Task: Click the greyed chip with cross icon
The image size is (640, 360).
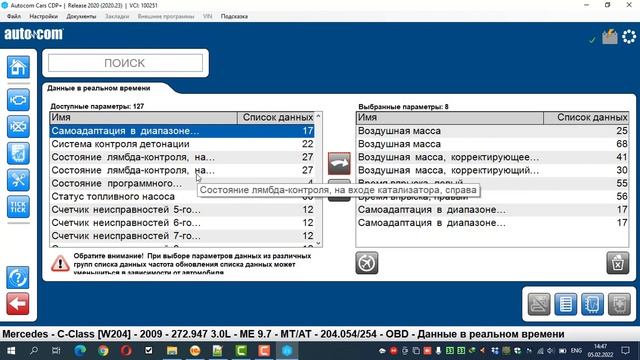Action: 620,304
